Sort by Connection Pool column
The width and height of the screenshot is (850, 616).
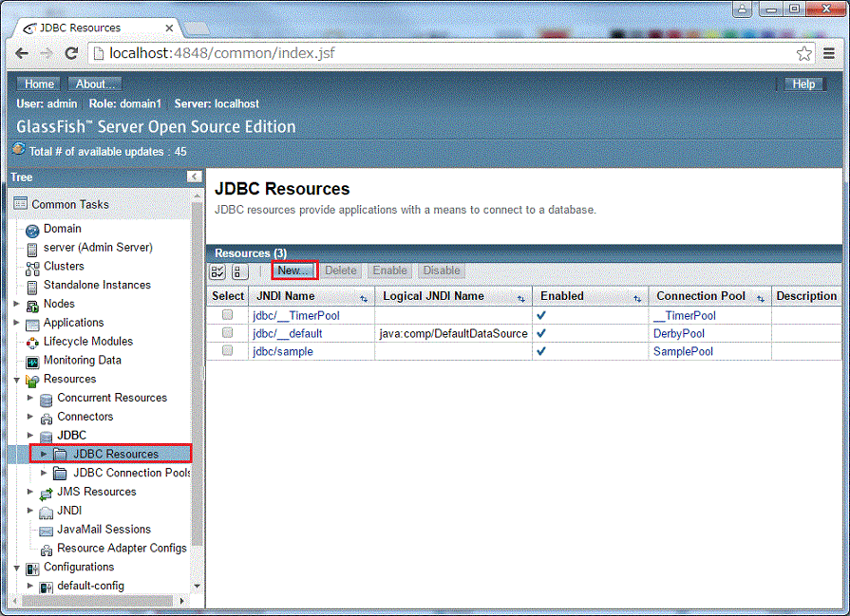[x=761, y=299]
